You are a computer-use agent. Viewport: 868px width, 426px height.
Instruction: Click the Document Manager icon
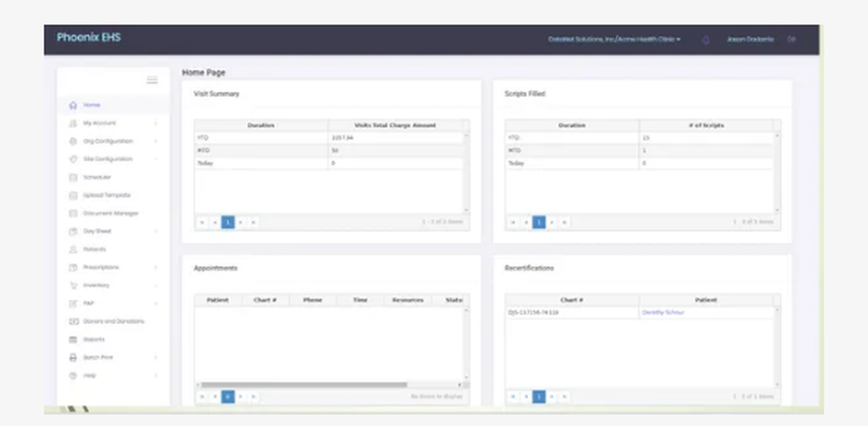pyautogui.click(x=73, y=213)
